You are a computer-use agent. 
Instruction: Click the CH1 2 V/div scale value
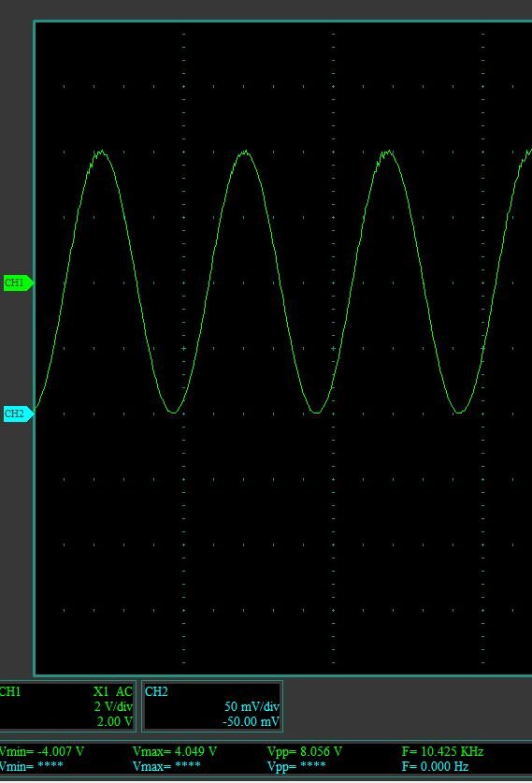(x=113, y=706)
